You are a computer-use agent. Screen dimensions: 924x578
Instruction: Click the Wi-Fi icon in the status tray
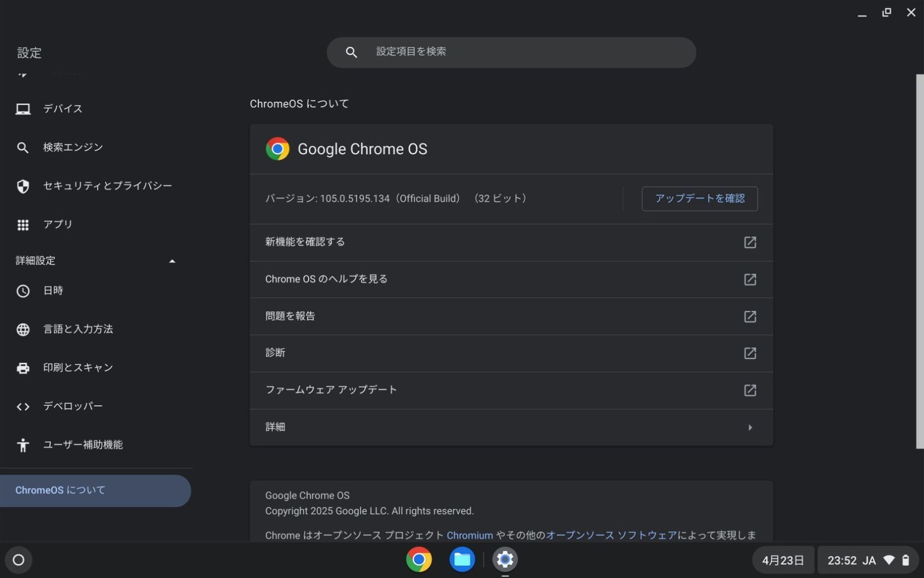tap(889, 560)
